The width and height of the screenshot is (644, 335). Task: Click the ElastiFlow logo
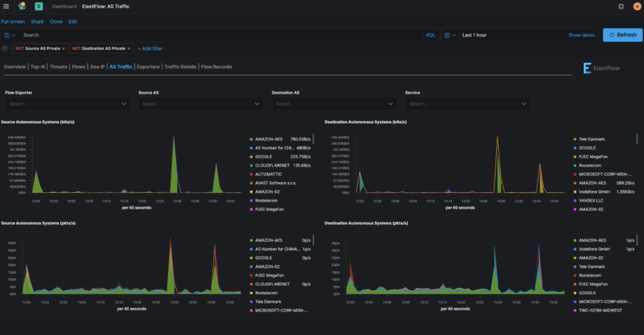[x=601, y=68]
